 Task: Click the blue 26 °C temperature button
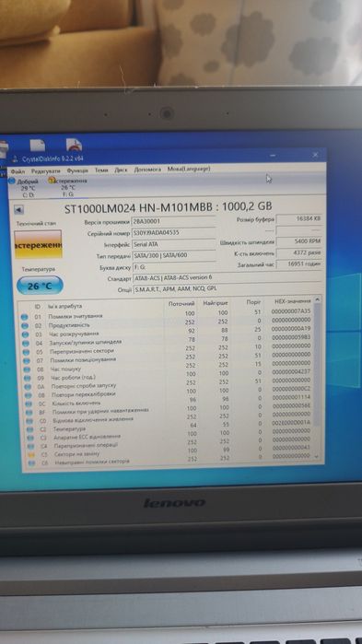(x=40, y=287)
